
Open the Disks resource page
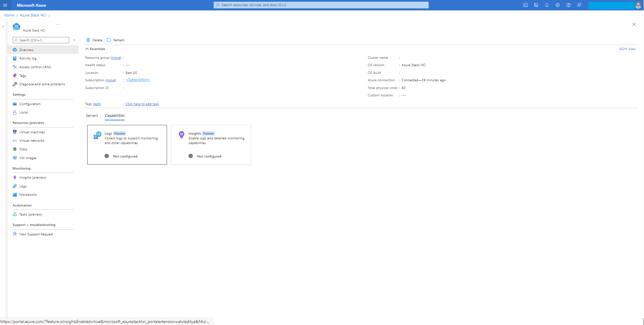tap(23, 149)
